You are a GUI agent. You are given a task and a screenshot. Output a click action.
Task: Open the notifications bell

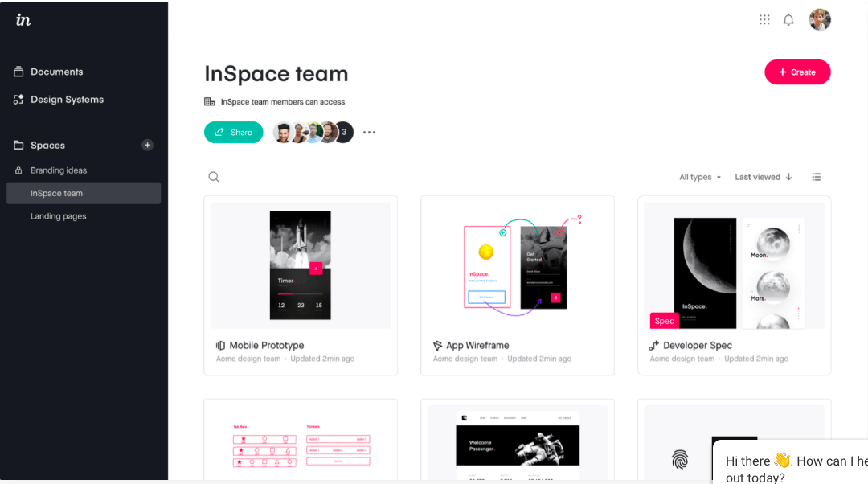click(x=788, y=20)
